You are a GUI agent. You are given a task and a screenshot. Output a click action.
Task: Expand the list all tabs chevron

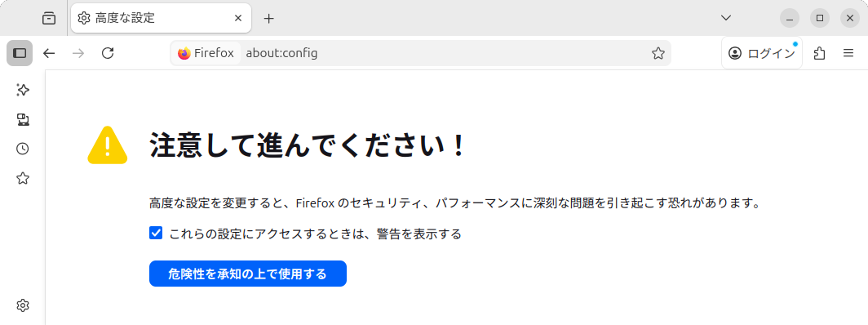coord(726,18)
